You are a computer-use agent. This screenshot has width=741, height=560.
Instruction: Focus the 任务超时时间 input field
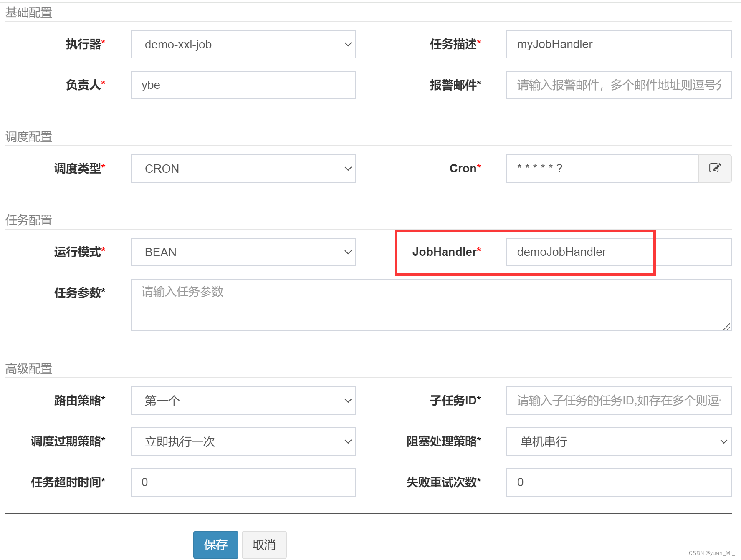[243, 482]
